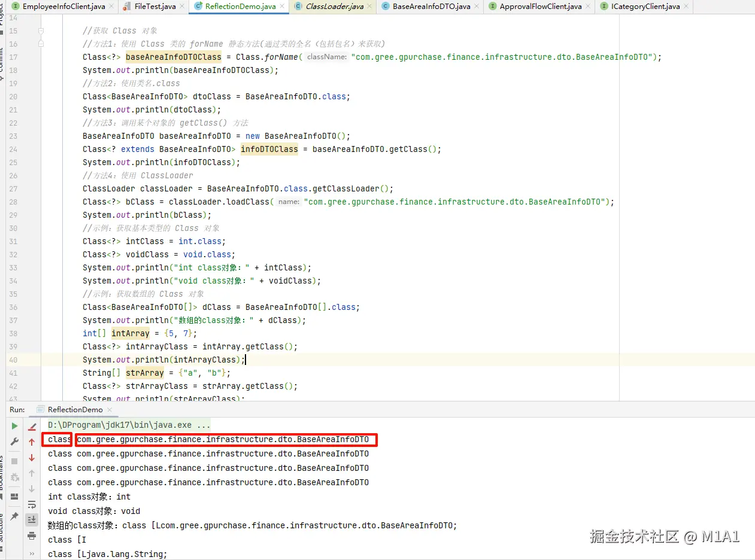The height and width of the screenshot is (560, 755).
Task: Close the ApprovalFlowClient.java tab
Action: tap(588, 7)
